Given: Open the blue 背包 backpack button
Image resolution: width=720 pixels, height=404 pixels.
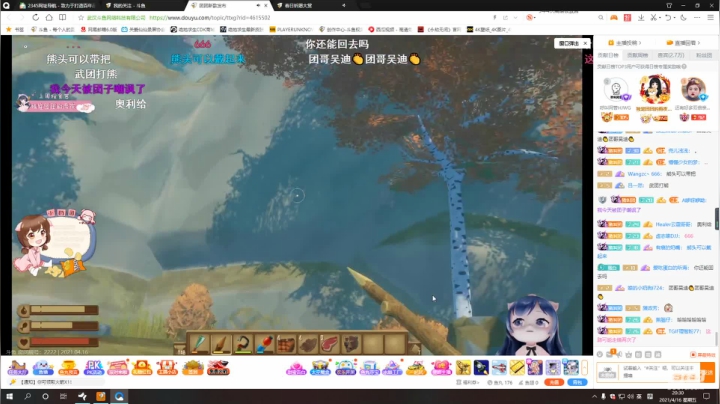Looking at the screenshot, I should pyautogui.click(x=577, y=382).
